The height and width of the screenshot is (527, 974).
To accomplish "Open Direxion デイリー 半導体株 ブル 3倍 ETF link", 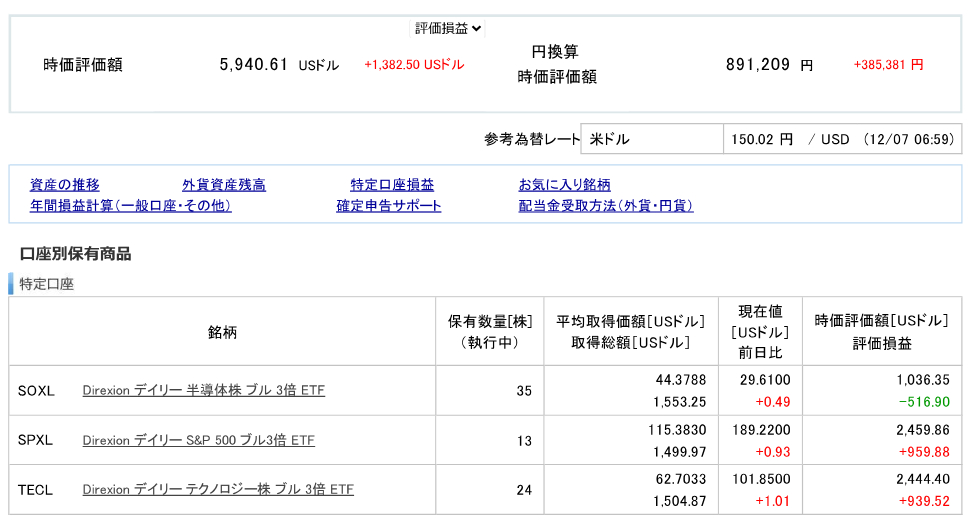I will [204, 390].
